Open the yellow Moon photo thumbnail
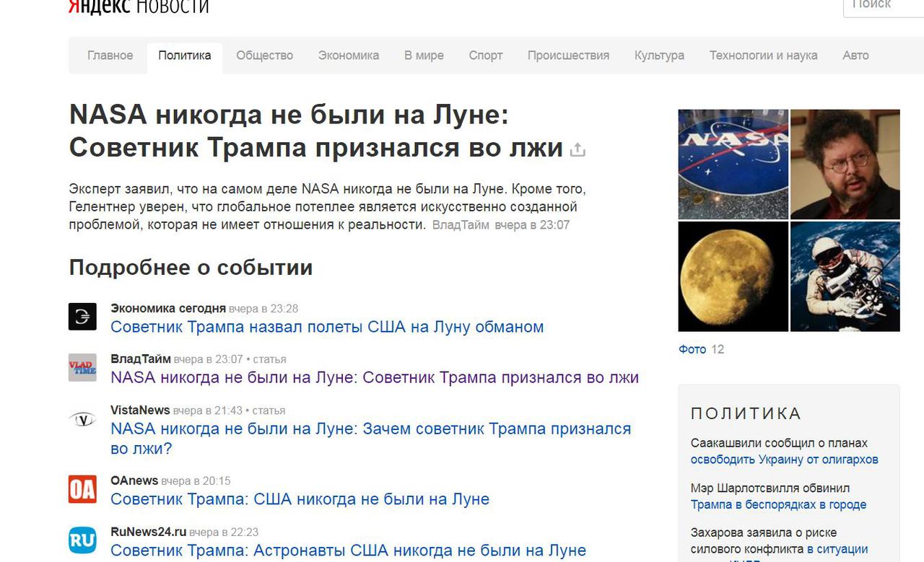 pos(733,276)
